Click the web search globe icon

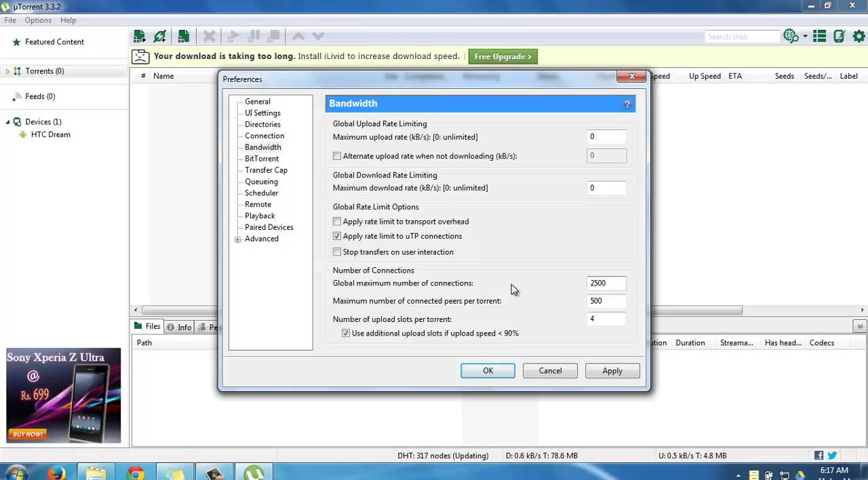pyautogui.click(x=791, y=37)
